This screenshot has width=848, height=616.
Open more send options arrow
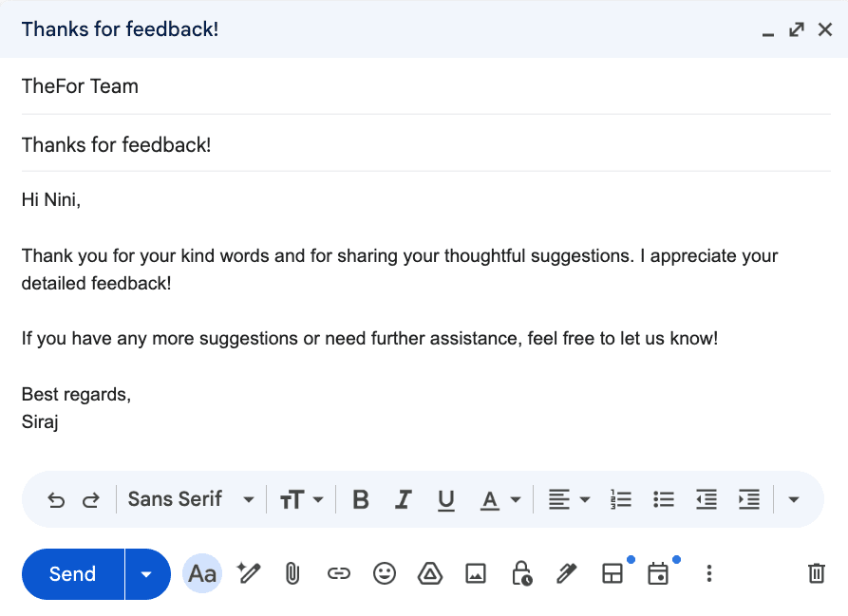coord(146,573)
